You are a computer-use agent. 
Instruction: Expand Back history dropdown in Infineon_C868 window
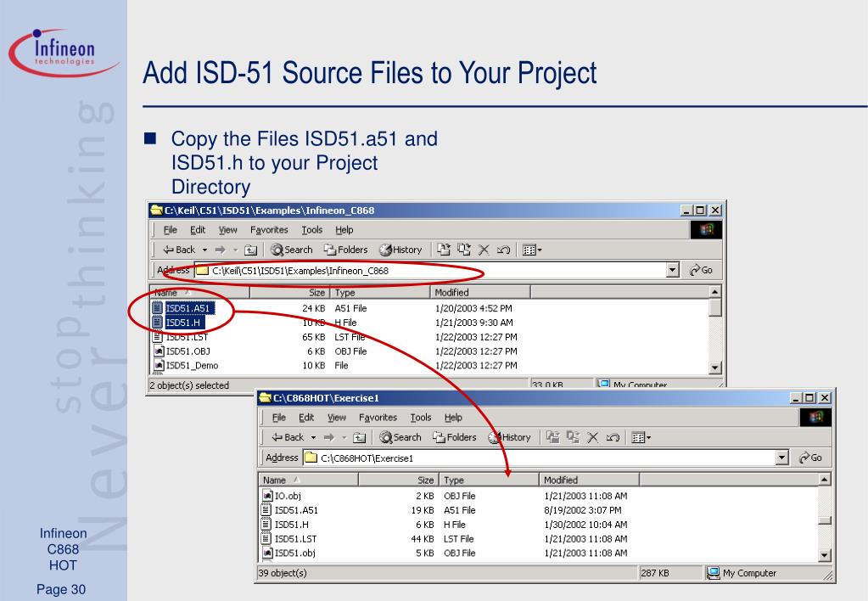204,250
